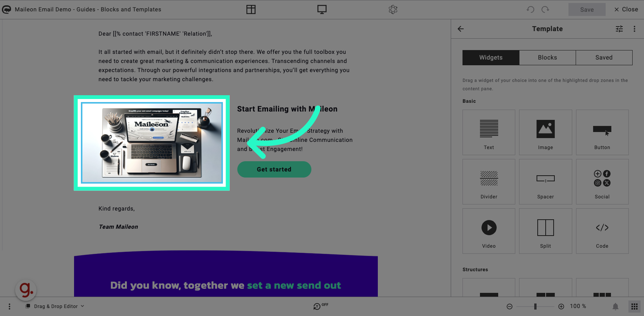Open the layout grid view icon
The height and width of the screenshot is (316, 644).
(251, 9)
